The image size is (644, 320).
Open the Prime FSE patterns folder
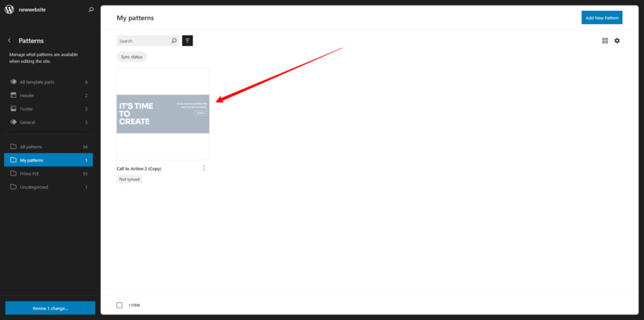(48, 173)
